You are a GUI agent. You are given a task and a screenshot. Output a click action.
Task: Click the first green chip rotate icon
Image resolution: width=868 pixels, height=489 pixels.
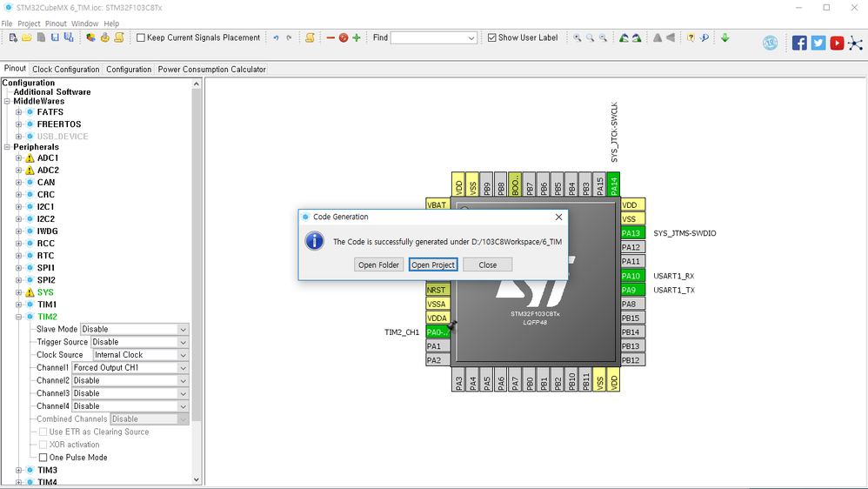(624, 37)
